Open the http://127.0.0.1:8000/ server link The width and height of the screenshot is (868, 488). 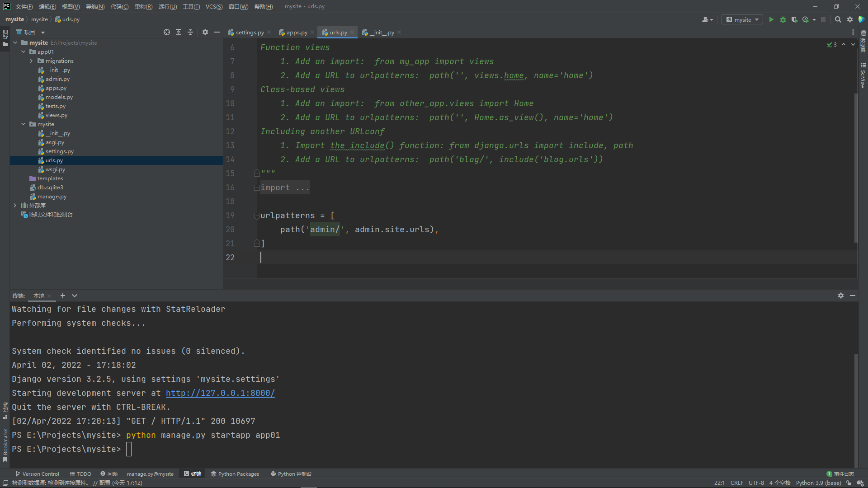pyautogui.click(x=220, y=393)
